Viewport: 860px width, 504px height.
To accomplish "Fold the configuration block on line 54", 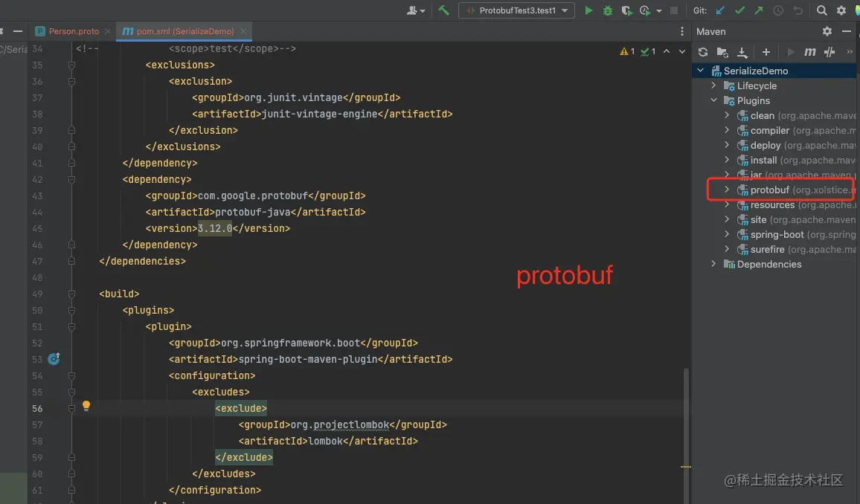I will point(71,376).
